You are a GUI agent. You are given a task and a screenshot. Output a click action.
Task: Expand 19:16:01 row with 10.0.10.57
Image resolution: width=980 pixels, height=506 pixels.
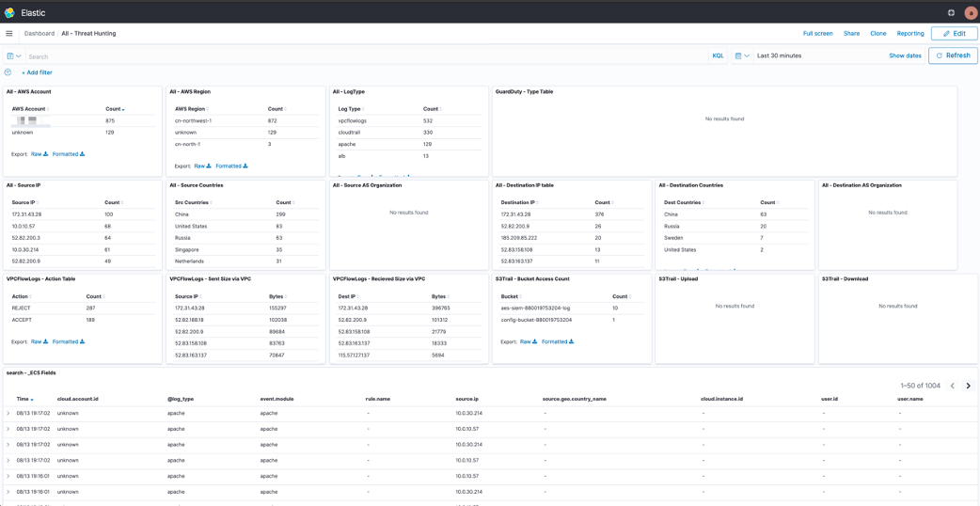(x=8, y=475)
